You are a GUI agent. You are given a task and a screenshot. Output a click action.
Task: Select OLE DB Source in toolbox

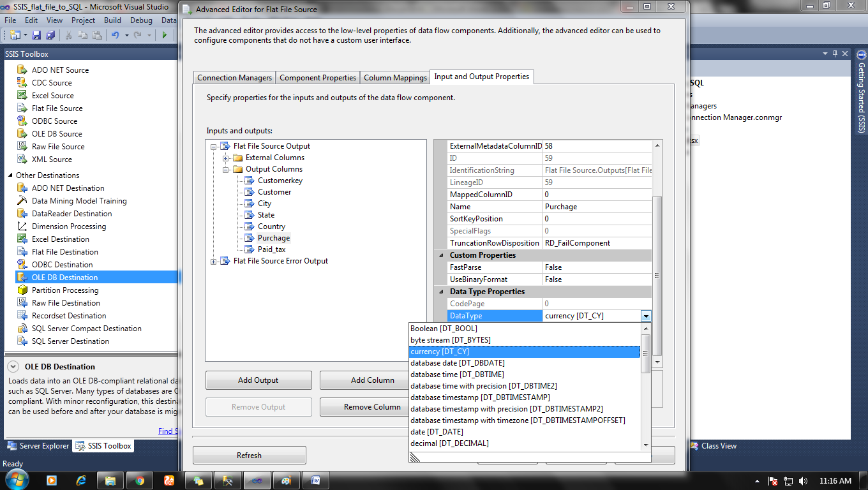tap(57, 134)
